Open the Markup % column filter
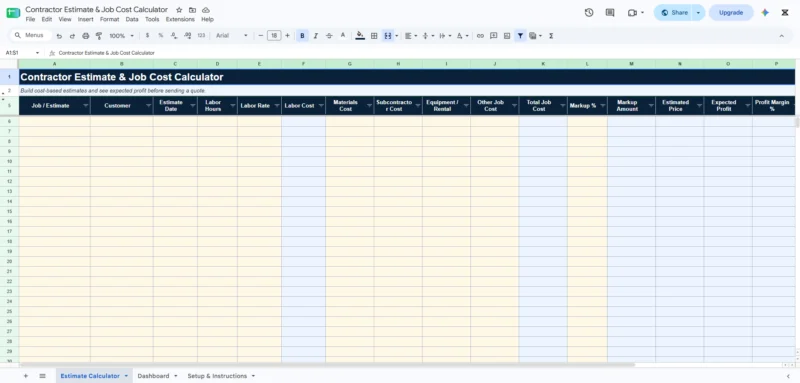Image resolution: width=800 pixels, height=383 pixels. tap(602, 106)
